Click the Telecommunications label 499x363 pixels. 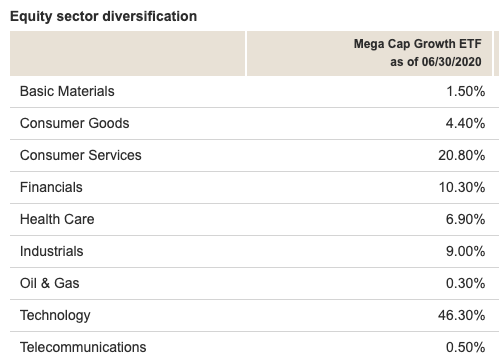pyautogui.click(x=83, y=347)
